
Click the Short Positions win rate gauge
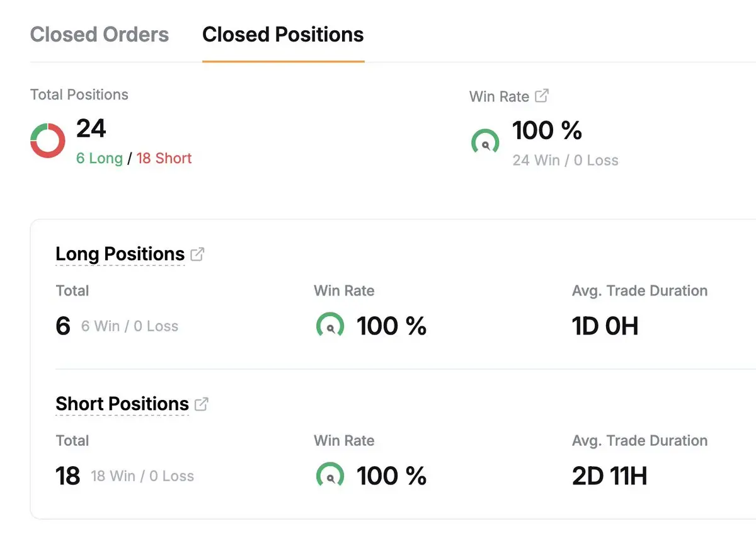tap(329, 476)
